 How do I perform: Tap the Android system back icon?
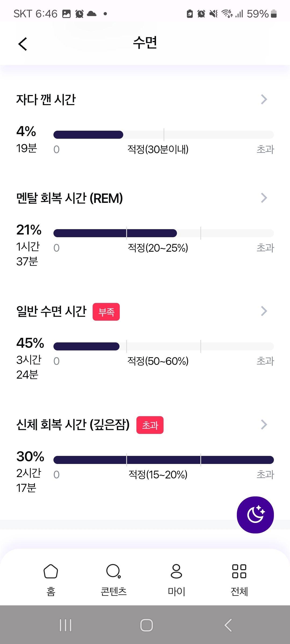click(228, 625)
